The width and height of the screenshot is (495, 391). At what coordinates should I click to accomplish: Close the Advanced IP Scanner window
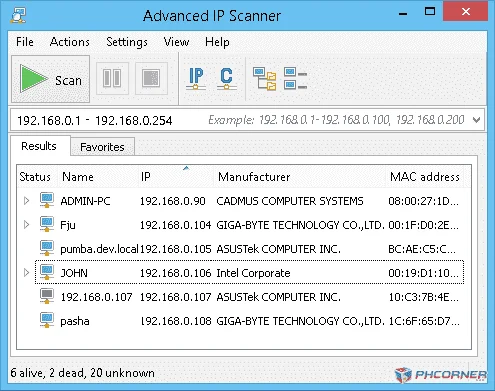coord(466,12)
